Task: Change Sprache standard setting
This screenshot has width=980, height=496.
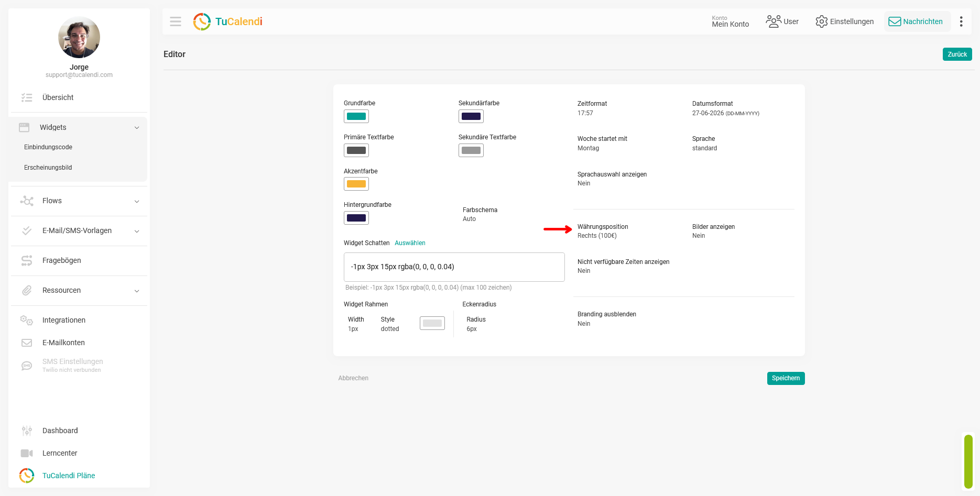Action: point(704,144)
